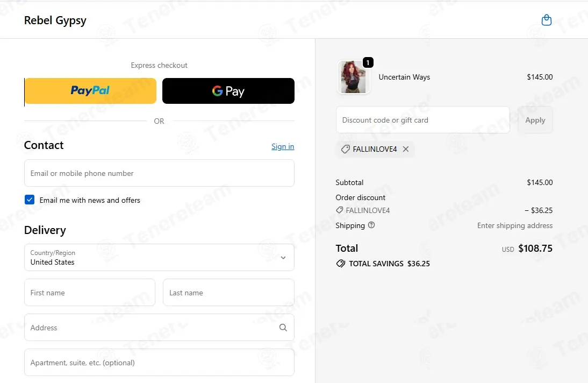The image size is (588, 383).
Task: Click the total savings tag icon
Action: 341,264
